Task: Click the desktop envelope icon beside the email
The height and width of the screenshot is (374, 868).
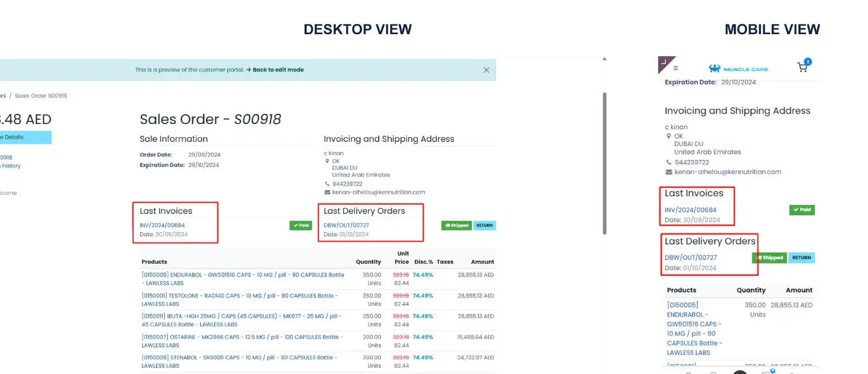Action: click(327, 192)
